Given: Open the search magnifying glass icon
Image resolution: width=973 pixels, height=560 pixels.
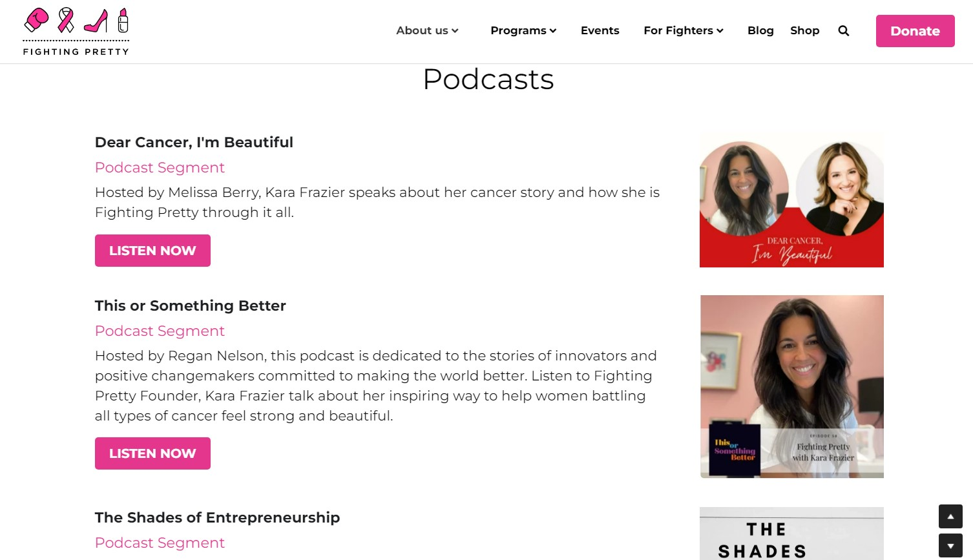Looking at the screenshot, I should pyautogui.click(x=843, y=30).
